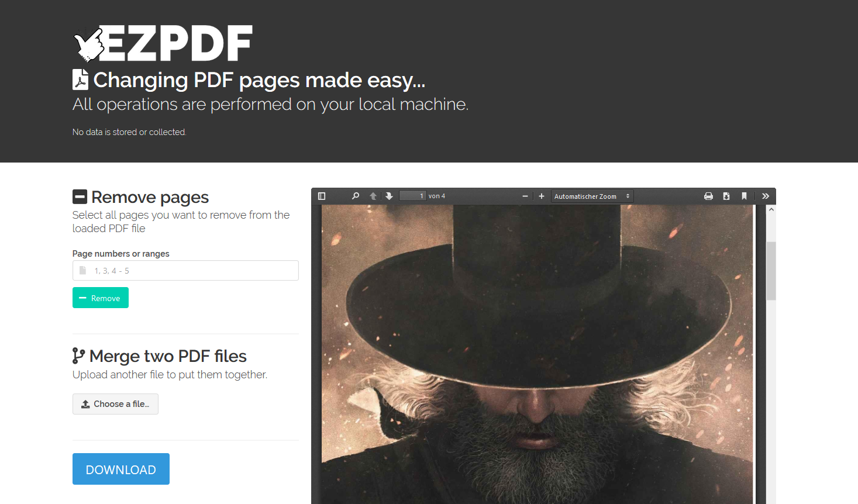Click the green Remove button
The image size is (858, 504).
[101, 298]
